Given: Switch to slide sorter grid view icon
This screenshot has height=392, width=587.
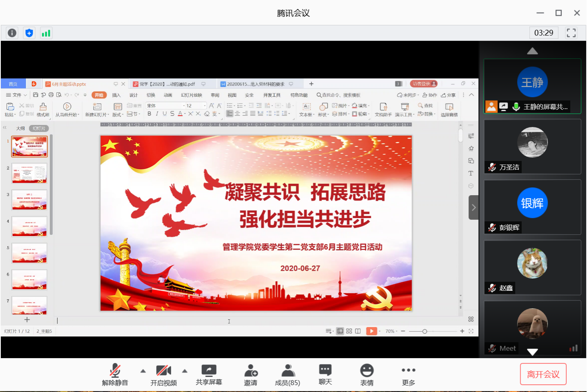Looking at the screenshot, I should pos(349,331).
